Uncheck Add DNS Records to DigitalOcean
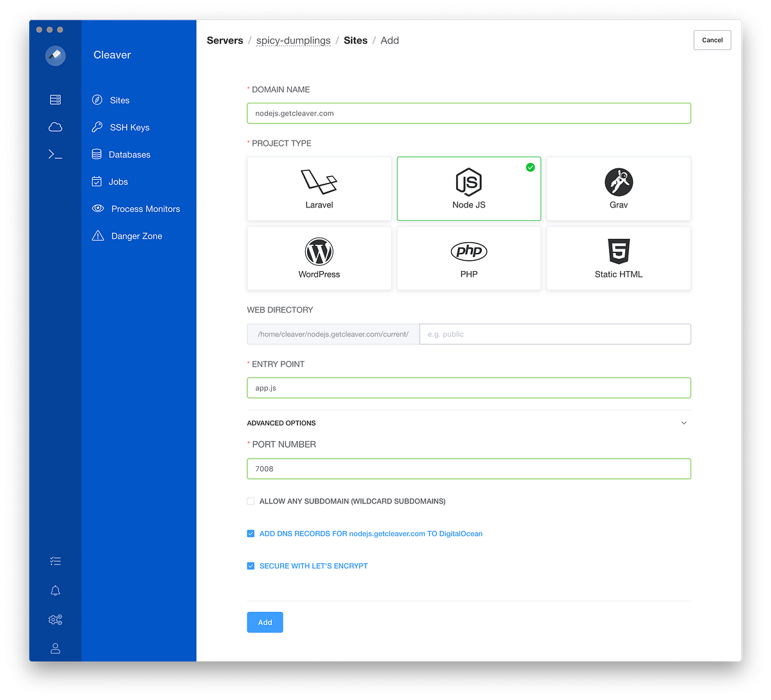771x700 pixels. pos(250,533)
